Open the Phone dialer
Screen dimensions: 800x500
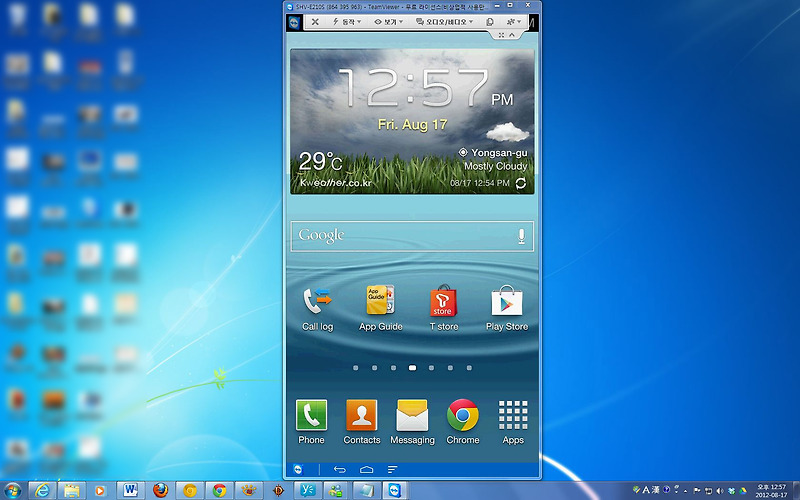311,422
